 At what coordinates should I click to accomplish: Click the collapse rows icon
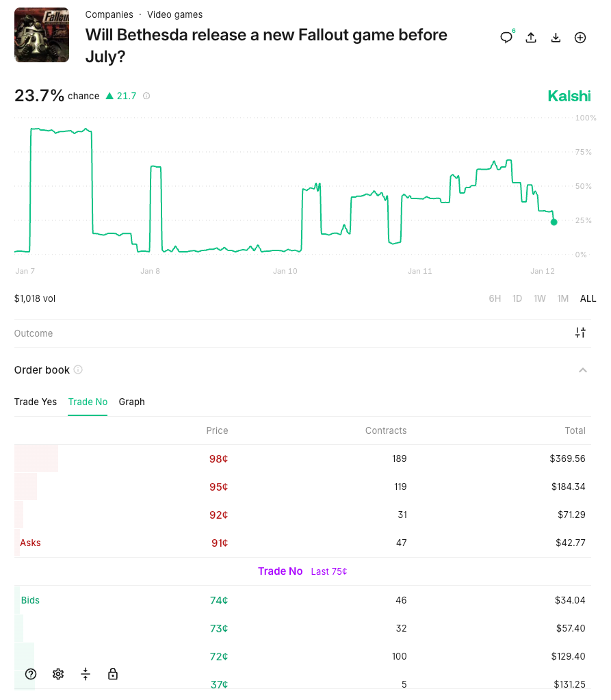[x=86, y=674]
